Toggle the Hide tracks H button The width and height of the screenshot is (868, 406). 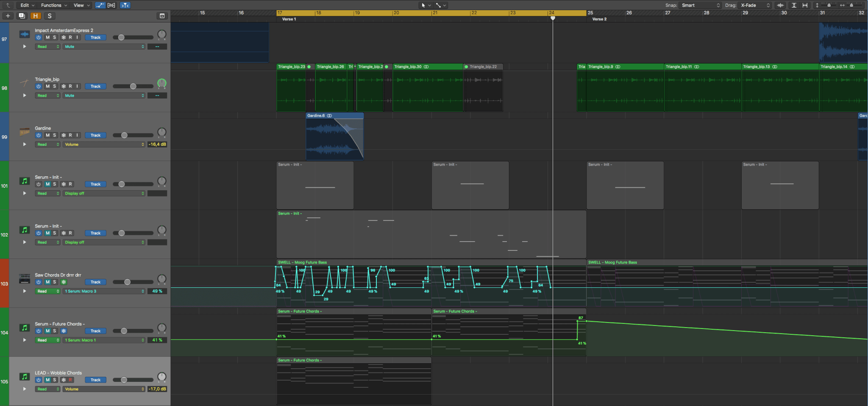coord(36,16)
